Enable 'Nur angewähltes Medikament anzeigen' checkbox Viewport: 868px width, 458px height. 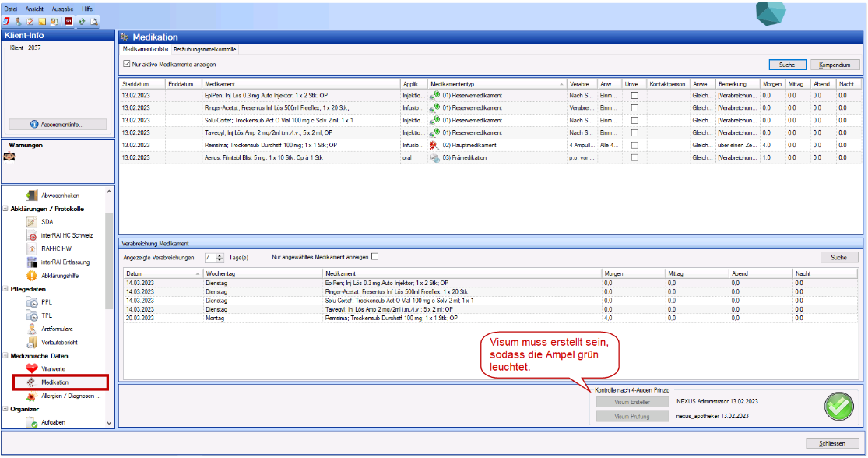pos(375,256)
